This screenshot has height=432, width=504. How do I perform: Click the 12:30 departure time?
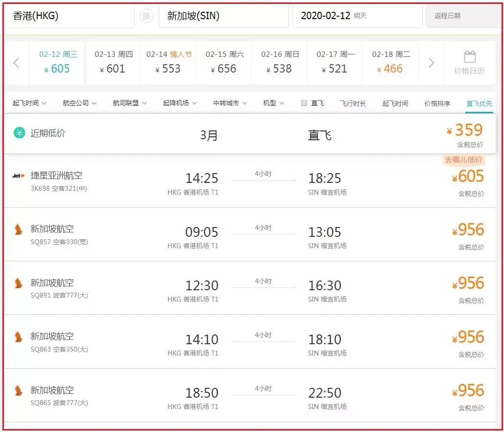tap(202, 285)
